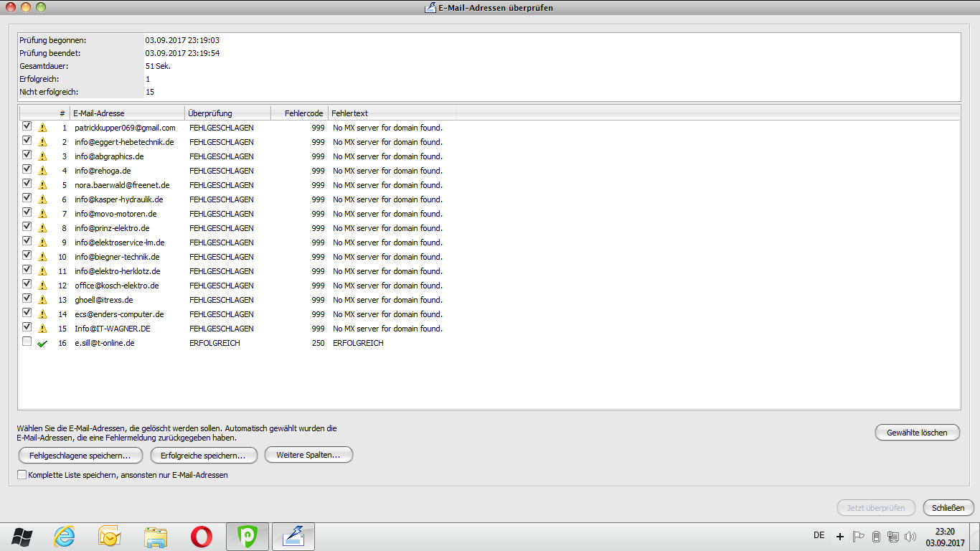Click the volume speaker icon in system tray
980x551 pixels.
[x=911, y=536]
